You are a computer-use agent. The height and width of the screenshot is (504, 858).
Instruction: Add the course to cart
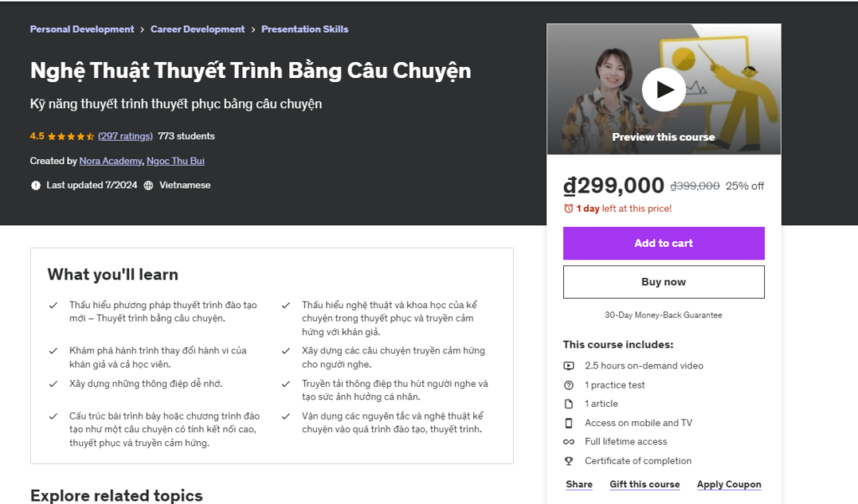[664, 244]
